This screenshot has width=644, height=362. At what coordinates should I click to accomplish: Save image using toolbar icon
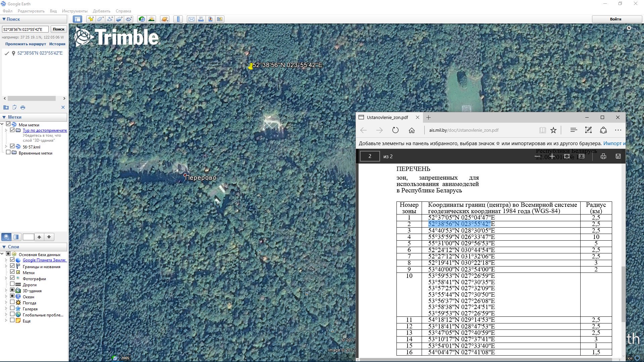point(210,19)
